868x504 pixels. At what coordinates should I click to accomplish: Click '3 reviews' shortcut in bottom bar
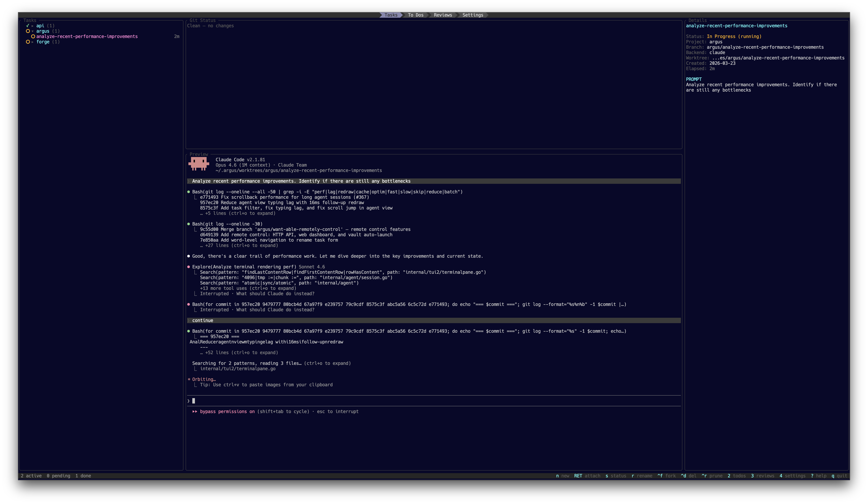[x=763, y=476]
